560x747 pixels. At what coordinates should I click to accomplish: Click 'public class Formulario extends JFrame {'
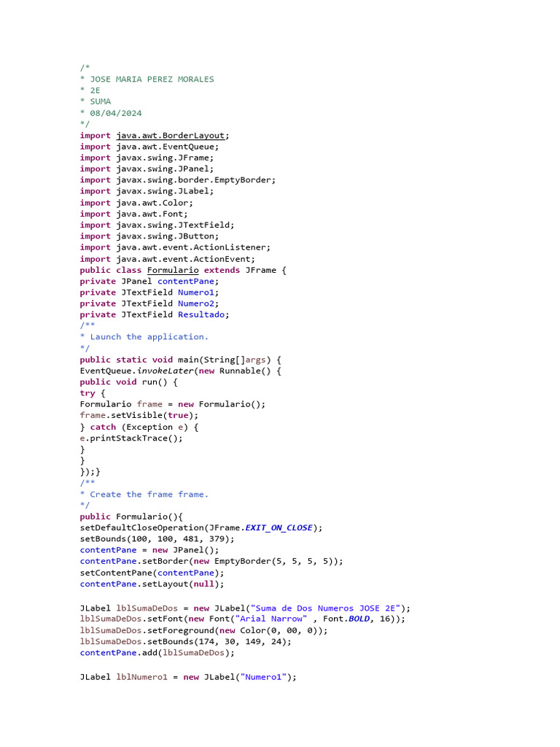click(183, 270)
